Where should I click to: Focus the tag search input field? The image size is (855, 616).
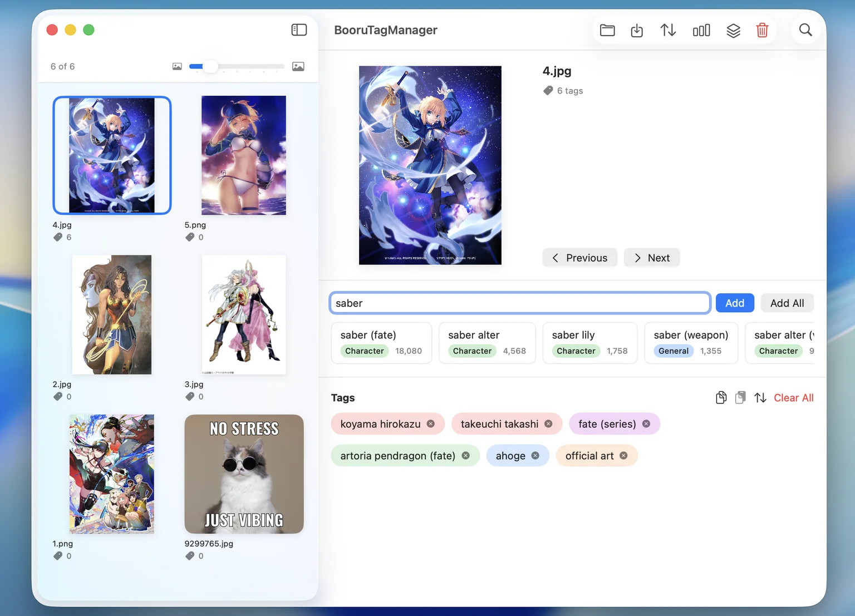520,303
